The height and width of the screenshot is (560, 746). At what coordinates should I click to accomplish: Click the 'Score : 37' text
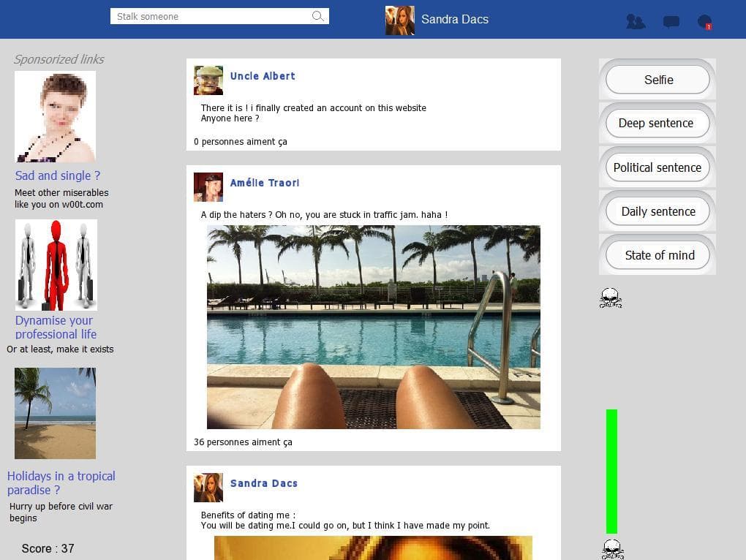point(48,548)
